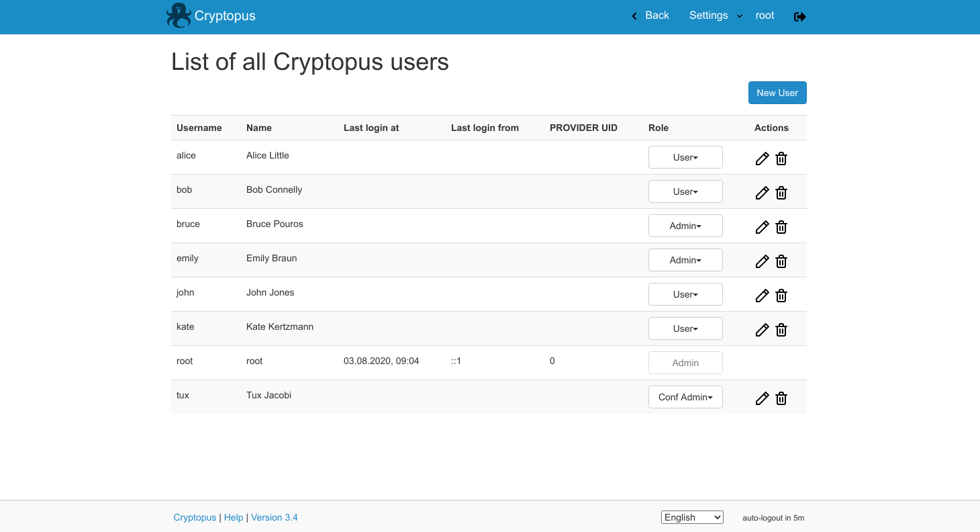Open Admin role dropdown for emily
980x532 pixels.
coord(685,260)
